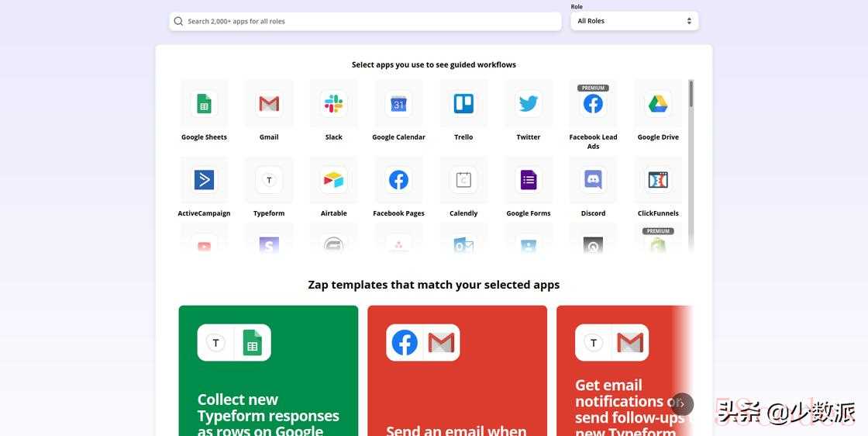This screenshot has width=868, height=436.
Task: Select the Facebook Lead Ads icon
Action: tap(594, 104)
